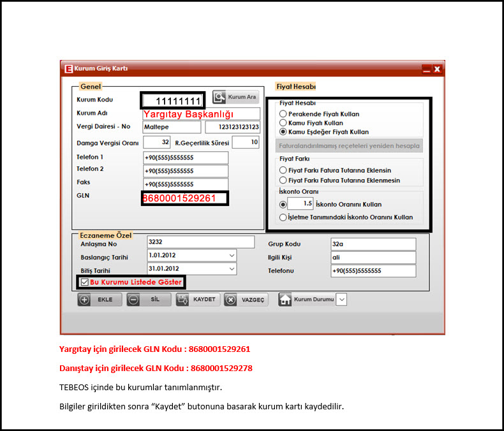The width and height of the screenshot is (504, 431).
Task: Click the GLN code input field
Action: tap(185, 198)
